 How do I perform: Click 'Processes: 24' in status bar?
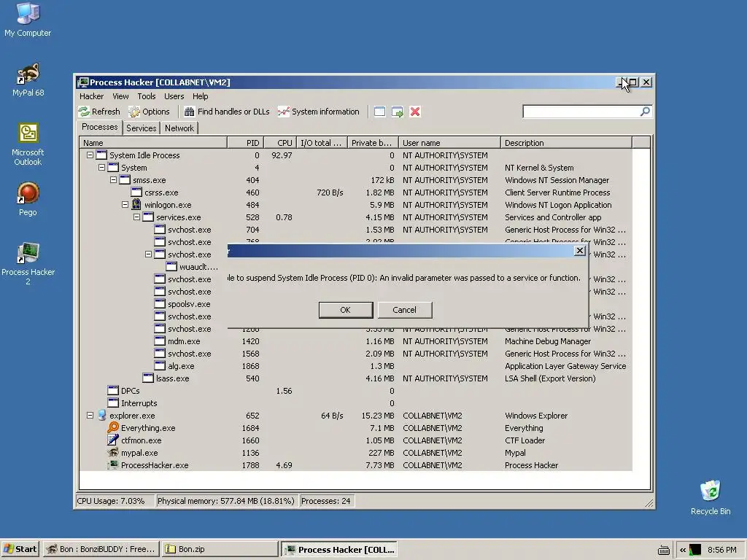(x=327, y=501)
